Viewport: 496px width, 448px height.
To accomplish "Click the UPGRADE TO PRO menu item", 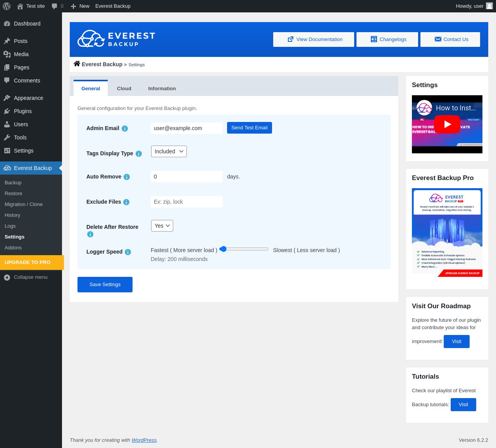I will click(32, 263).
